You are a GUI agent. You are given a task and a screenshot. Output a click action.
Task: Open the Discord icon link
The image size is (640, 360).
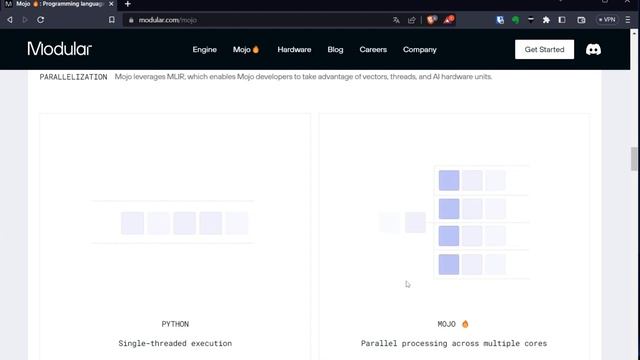click(593, 49)
